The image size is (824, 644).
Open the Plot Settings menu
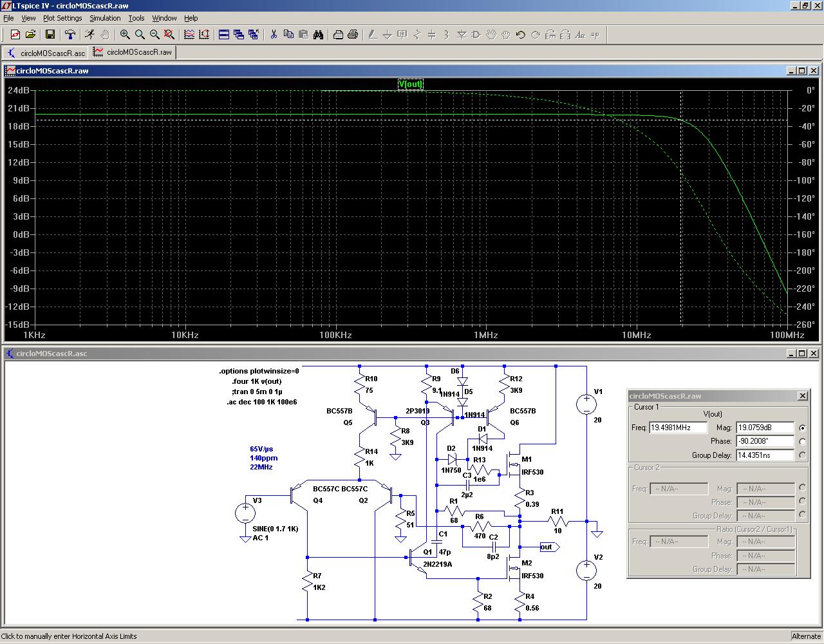pos(62,18)
